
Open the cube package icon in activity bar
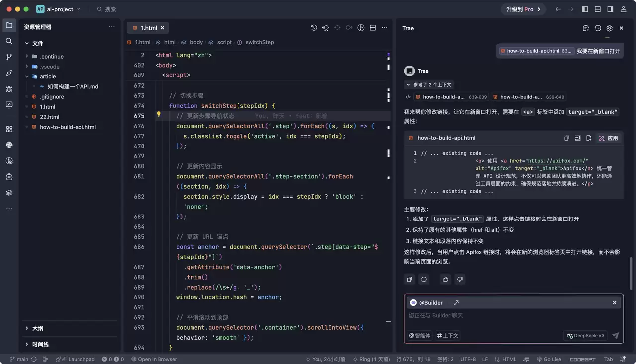(x=9, y=193)
